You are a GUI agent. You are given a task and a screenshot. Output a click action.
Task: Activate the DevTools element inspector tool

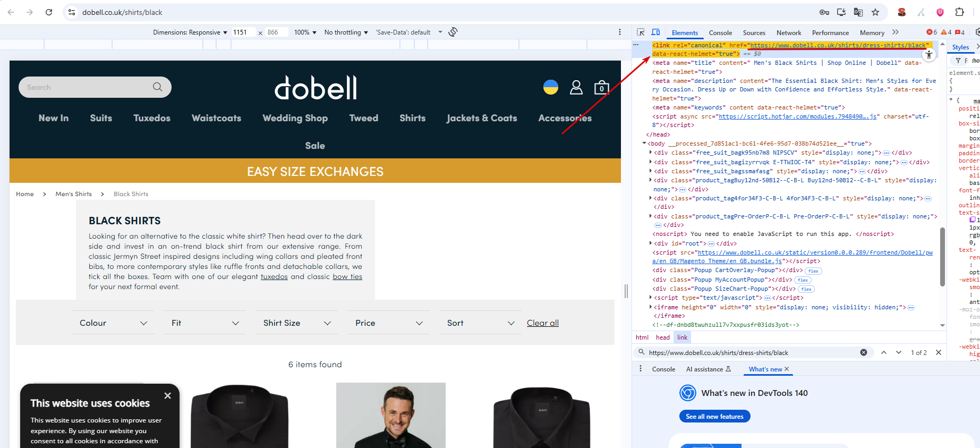pos(641,32)
